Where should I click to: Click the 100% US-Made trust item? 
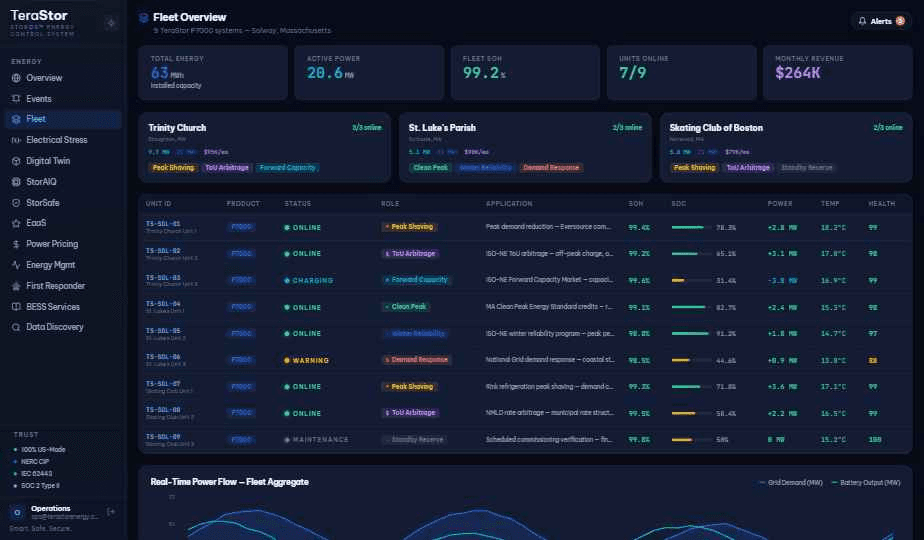(39, 450)
